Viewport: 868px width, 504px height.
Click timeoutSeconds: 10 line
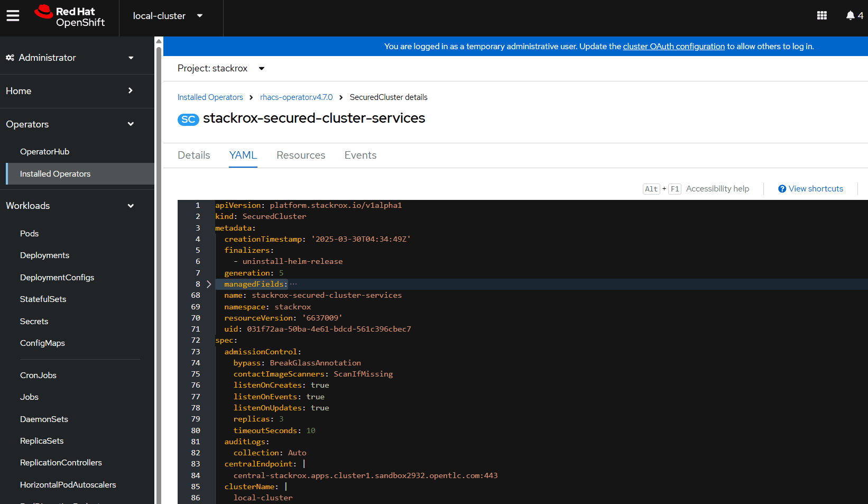point(274,430)
